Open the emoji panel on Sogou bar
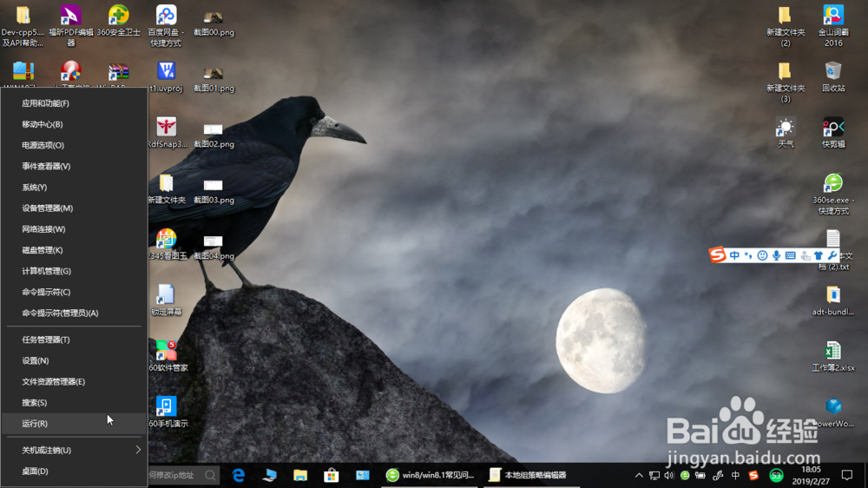Viewport: 868px width, 488px height. click(x=762, y=255)
